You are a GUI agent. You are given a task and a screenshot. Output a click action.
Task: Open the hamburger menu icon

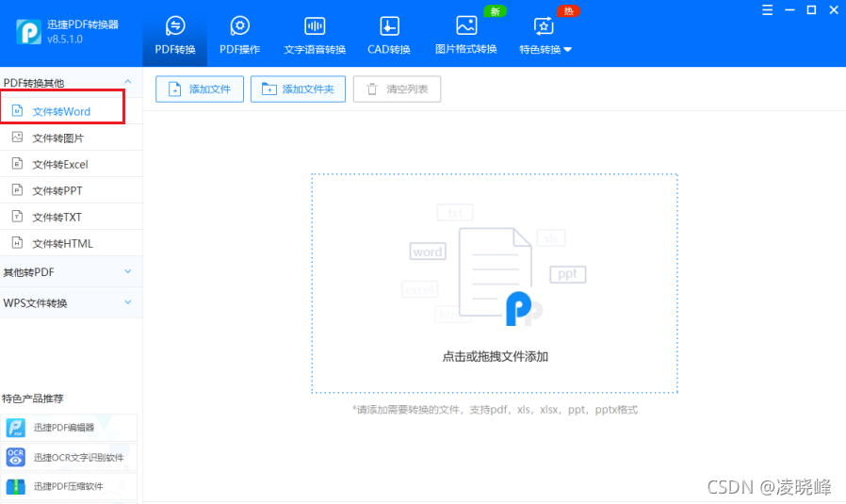click(x=767, y=9)
